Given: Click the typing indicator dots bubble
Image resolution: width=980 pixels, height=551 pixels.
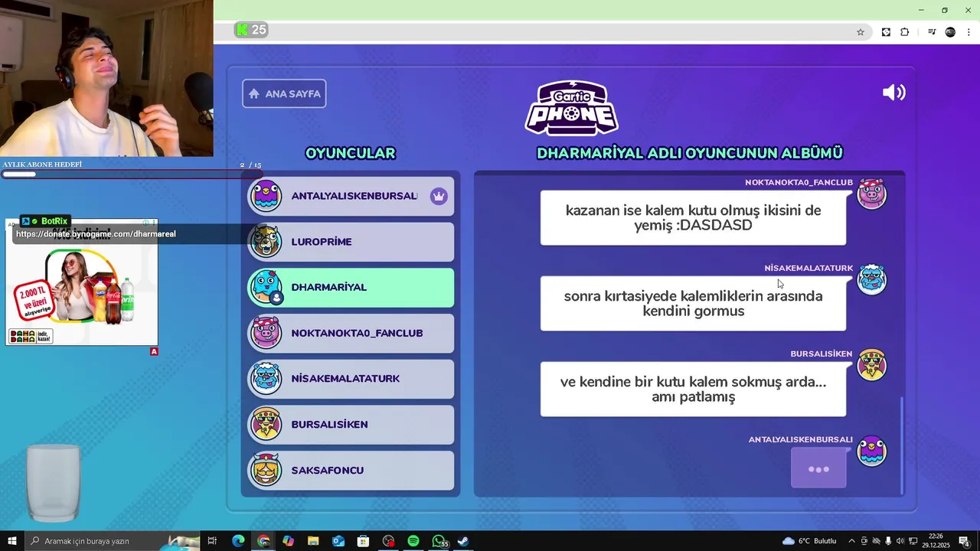Looking at the screenshot, I should [x=818, y=468].
